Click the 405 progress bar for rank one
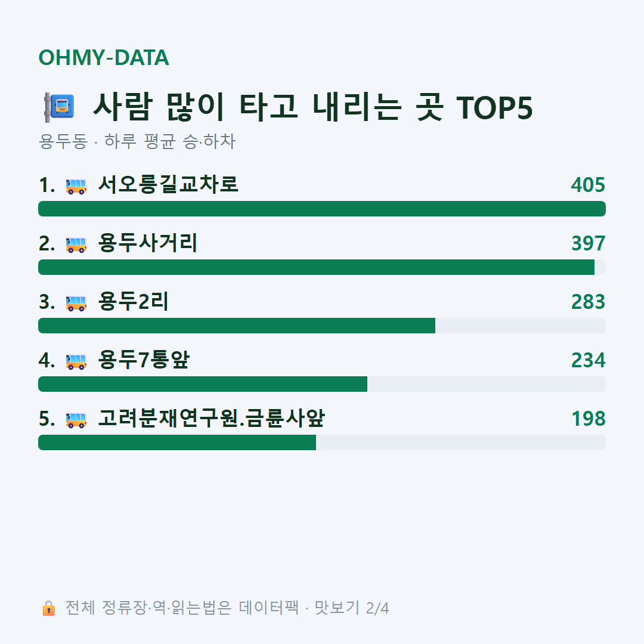The width and height of the screenshot is (644, 644). (322, 209)
